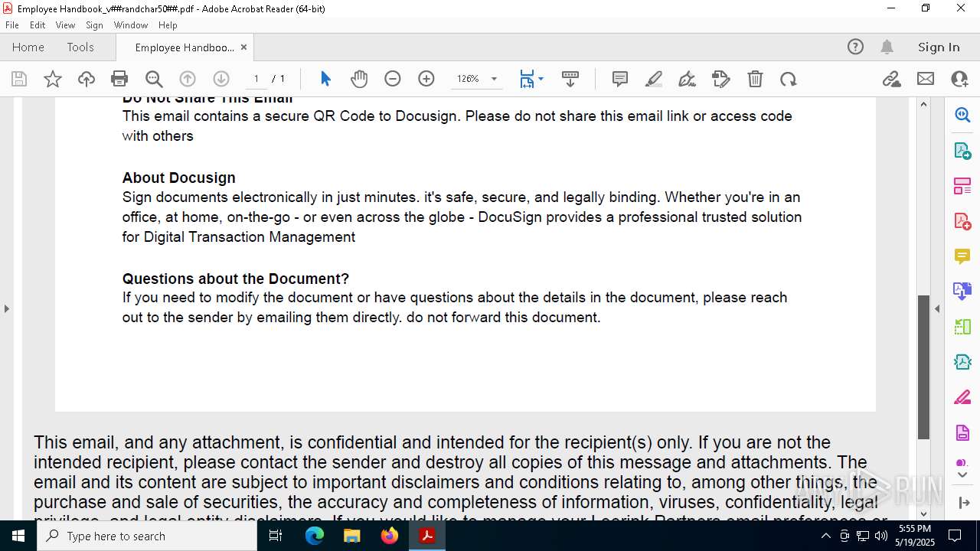Open the help question mark icon
The width and height of the screenshot is (980, 551).
coord(855,47)
